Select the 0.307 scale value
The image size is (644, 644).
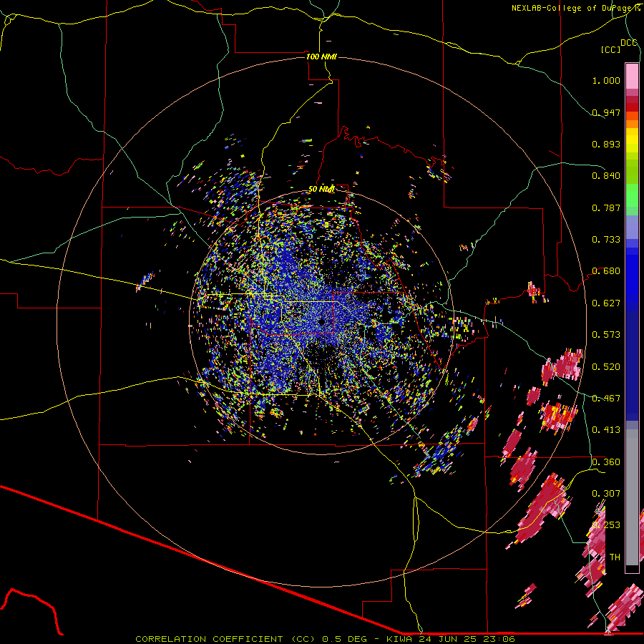click(606, 493)
